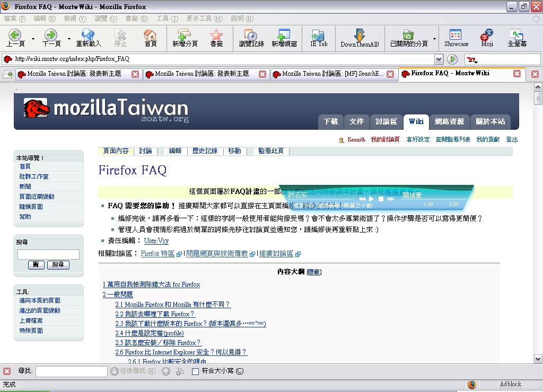Open the Back button history dropdown arrow
Image resolution: width=543 pixels, height=392 pixels.
click(33, 39)
